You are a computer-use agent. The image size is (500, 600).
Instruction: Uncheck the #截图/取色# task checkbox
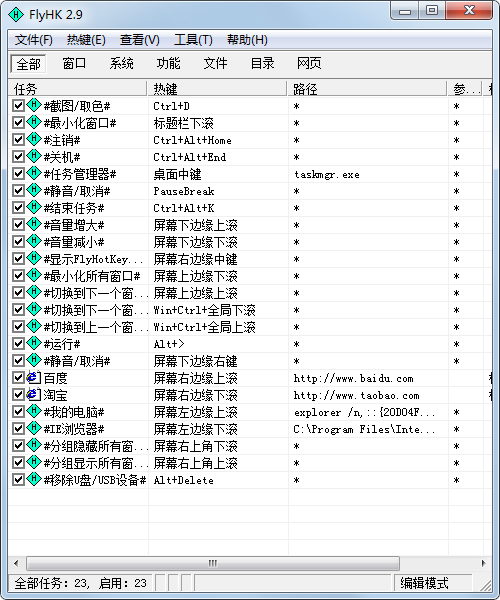point(18,106)
